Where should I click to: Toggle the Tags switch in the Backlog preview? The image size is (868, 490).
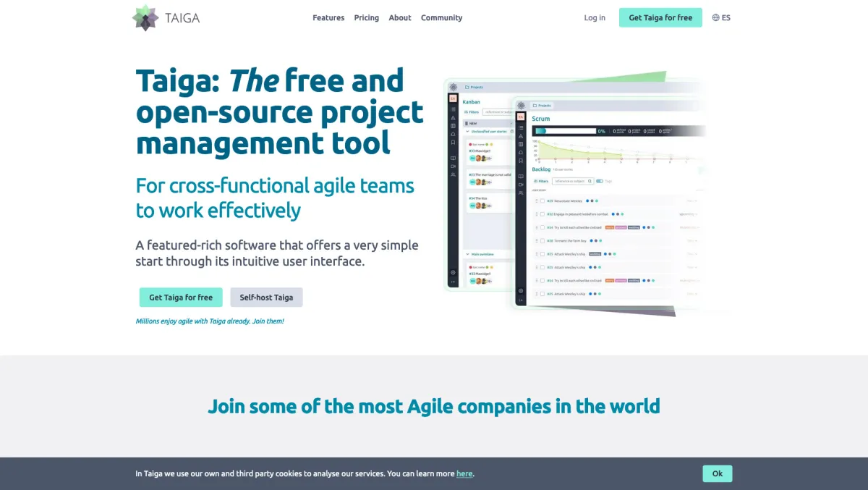tap(600, 181)
